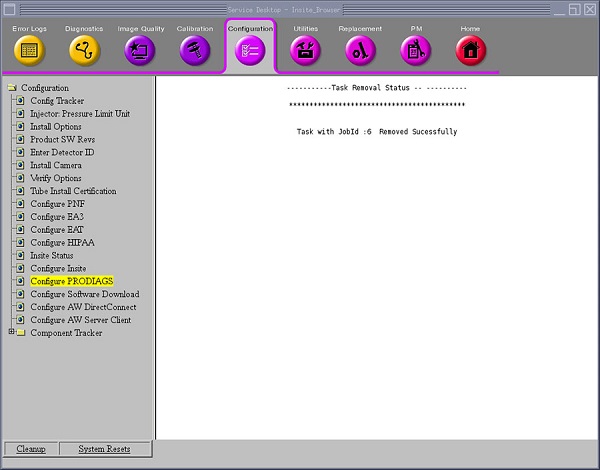The image size is (600, 470).
Task: Click the Cleanup button
Action: coord(30,449)
